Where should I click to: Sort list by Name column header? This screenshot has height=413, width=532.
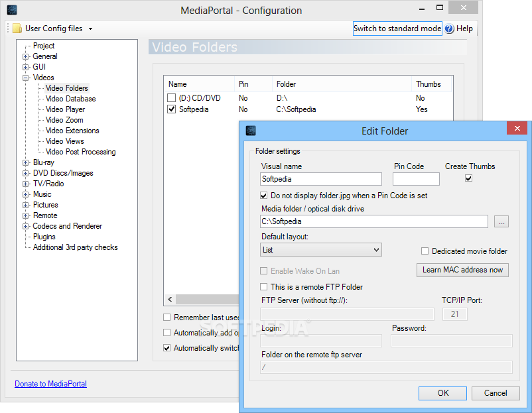tap(200, 84)
